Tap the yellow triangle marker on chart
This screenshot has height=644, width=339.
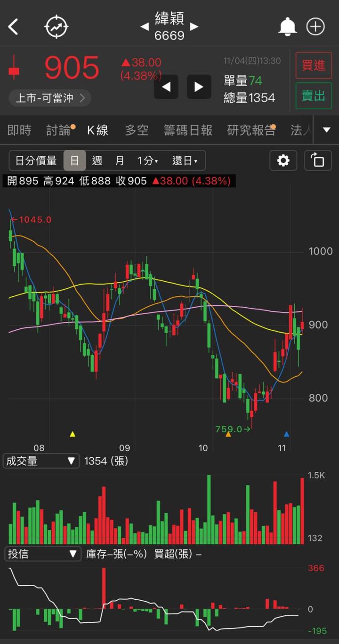click(73, 434)
